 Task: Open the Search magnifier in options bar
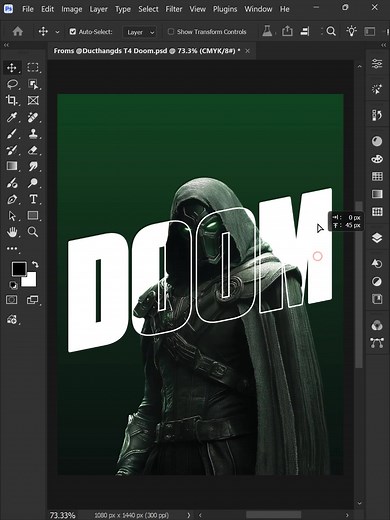point(331,32)
